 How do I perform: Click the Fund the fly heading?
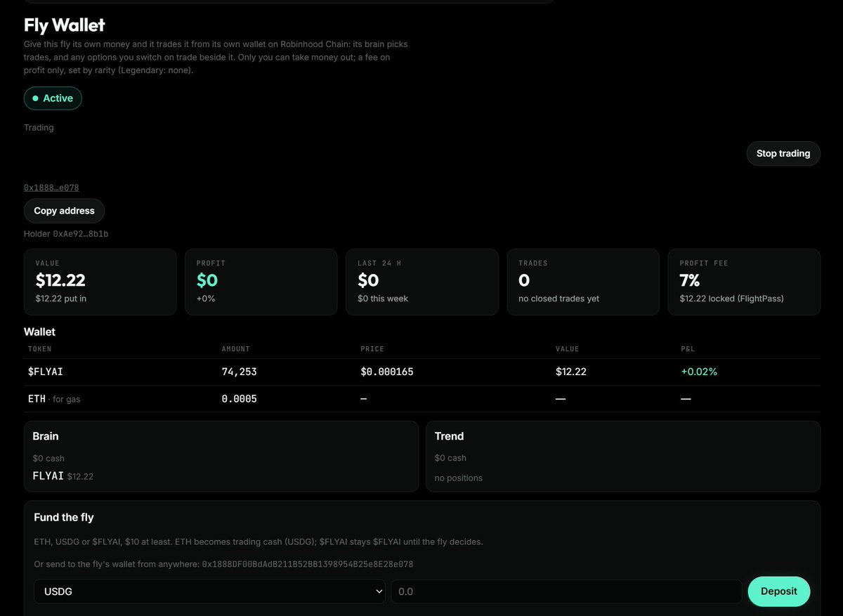[64, 517]
